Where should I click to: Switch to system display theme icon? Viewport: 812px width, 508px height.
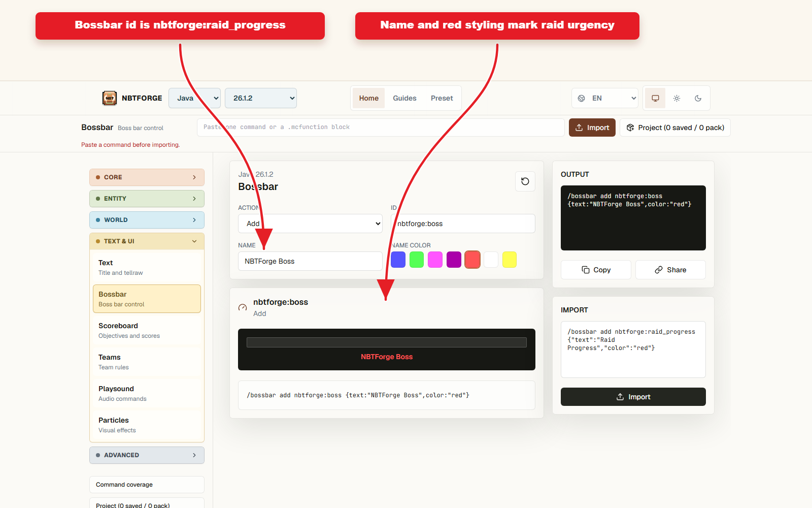point(655,98)
